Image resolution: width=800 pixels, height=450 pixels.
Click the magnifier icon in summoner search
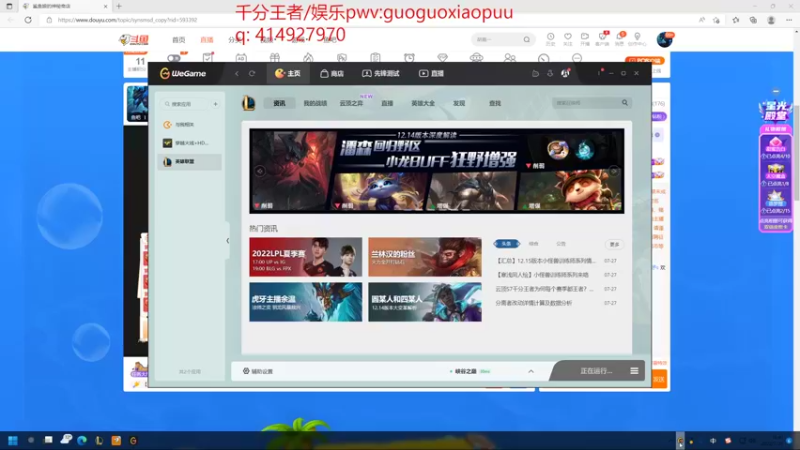pyautogui.click(x=625, y=103)
